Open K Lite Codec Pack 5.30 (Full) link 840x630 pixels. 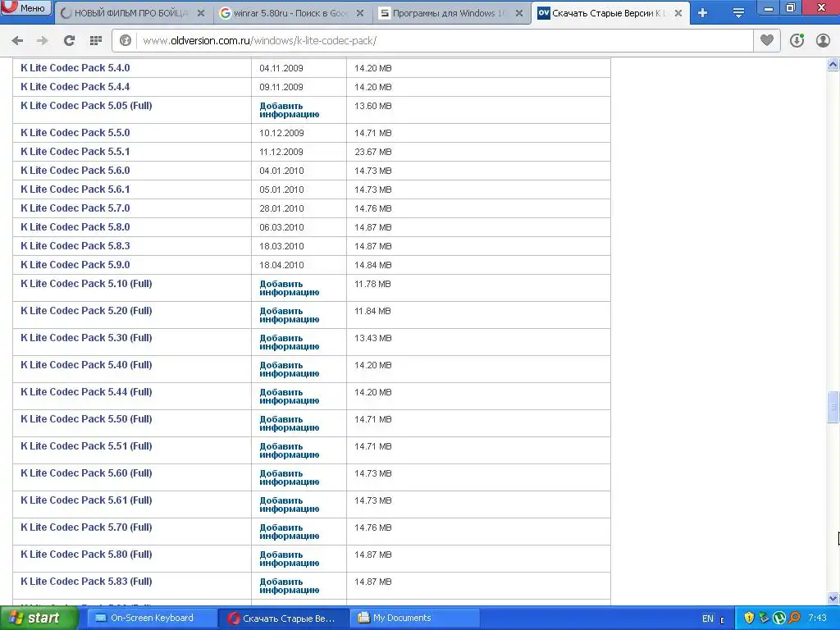pos(86,337)
